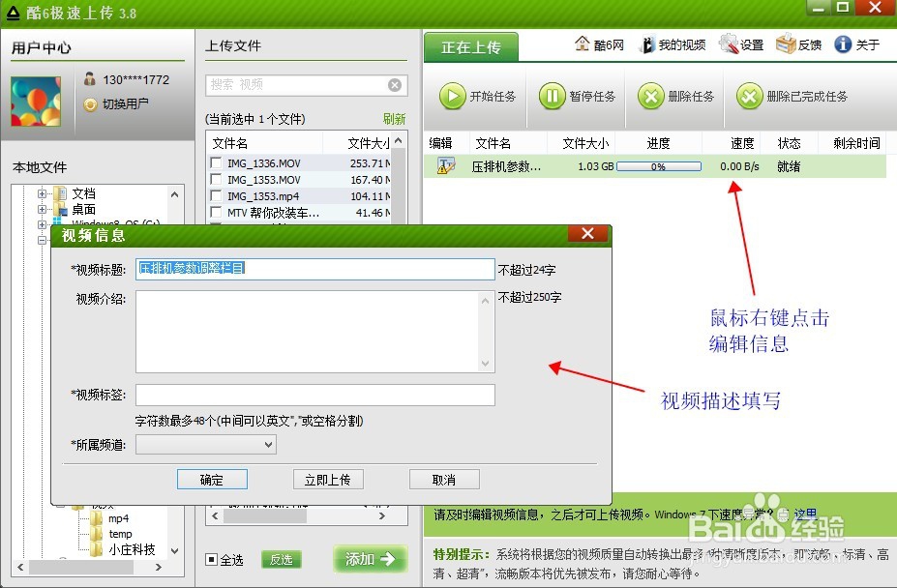Click the 确定 confirm button
The height and width of the screenshot is (588, 897).
pos(212,480)
